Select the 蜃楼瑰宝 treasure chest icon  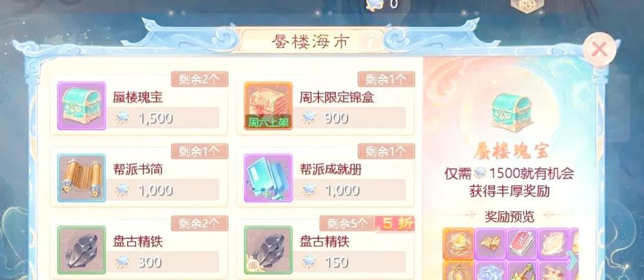point(81,106)
